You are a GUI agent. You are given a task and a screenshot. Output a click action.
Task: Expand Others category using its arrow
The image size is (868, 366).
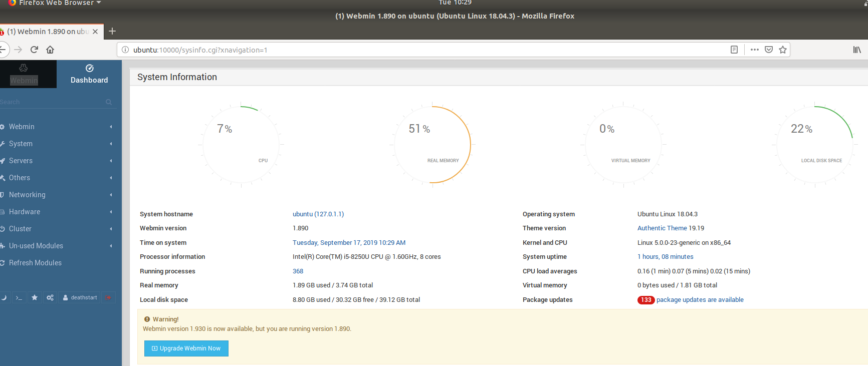(x=111, y=178)
